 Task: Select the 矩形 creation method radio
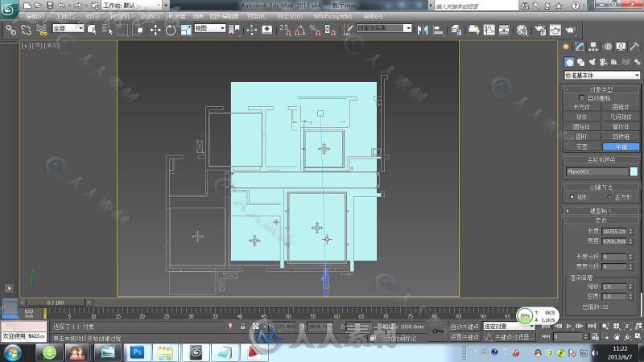click(x=572, y=197)
